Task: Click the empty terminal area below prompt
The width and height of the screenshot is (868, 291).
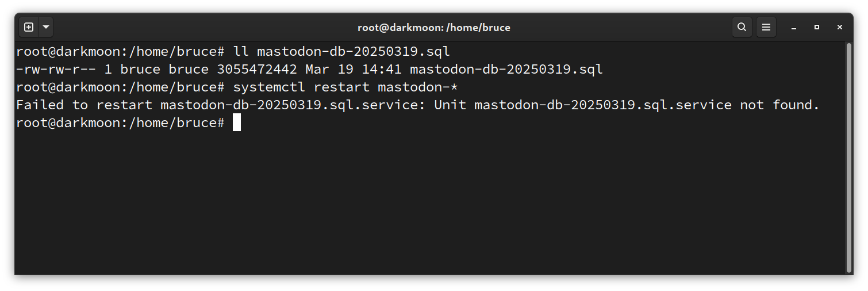Action: (430, 201)
